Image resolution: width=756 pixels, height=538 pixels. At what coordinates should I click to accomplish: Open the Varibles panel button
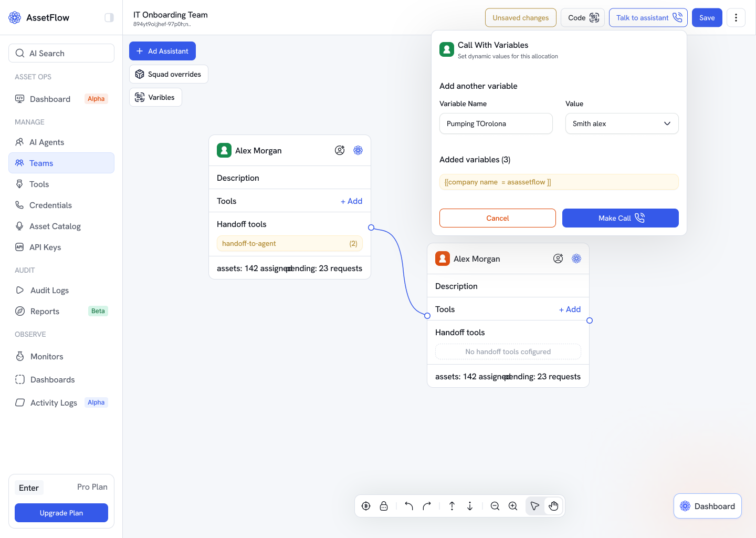pyautogui.click(x=155, y=97)
